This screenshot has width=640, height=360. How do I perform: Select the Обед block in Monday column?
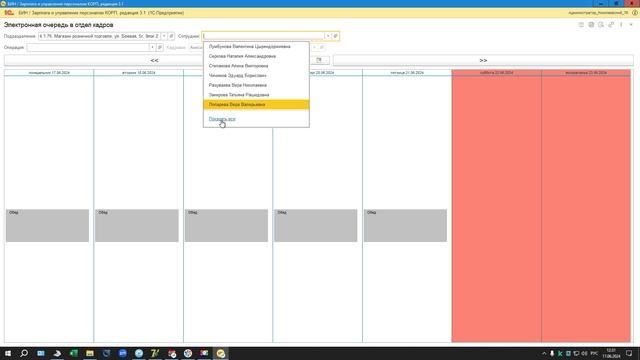tap(47, 225)
